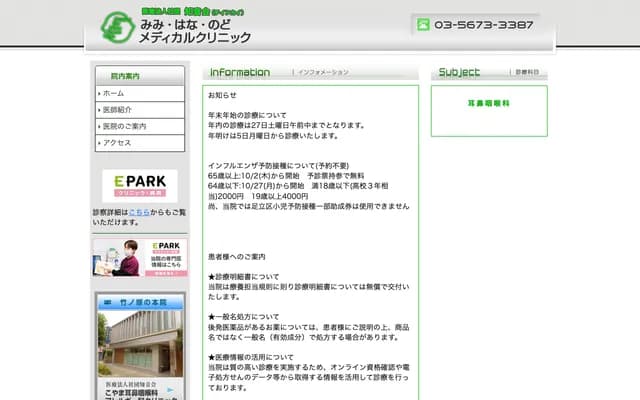The image size is (640, 400).
Task: Click the Subject section heading
Action: click(x=459, y=72)
